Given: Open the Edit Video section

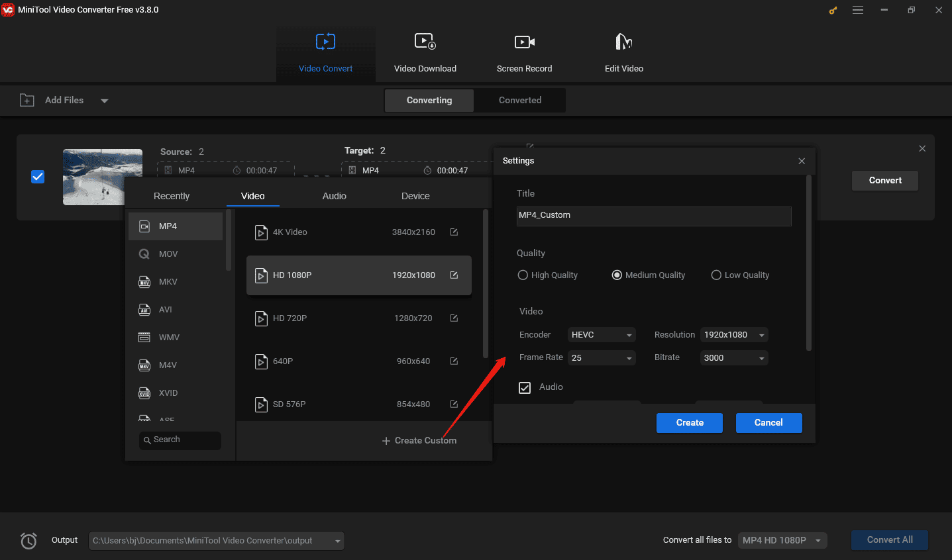Looking at the screenshot, I should [623, 54].
